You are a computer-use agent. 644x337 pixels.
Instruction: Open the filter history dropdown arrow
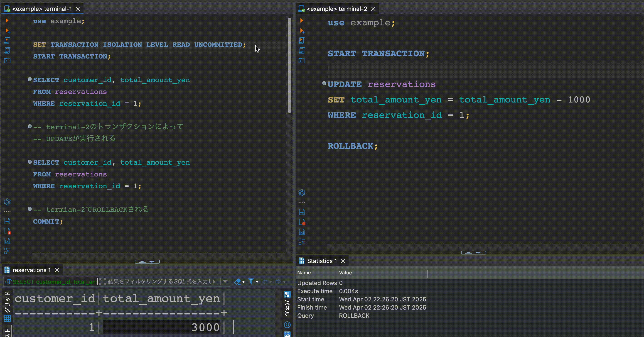(x=225, y=282)
